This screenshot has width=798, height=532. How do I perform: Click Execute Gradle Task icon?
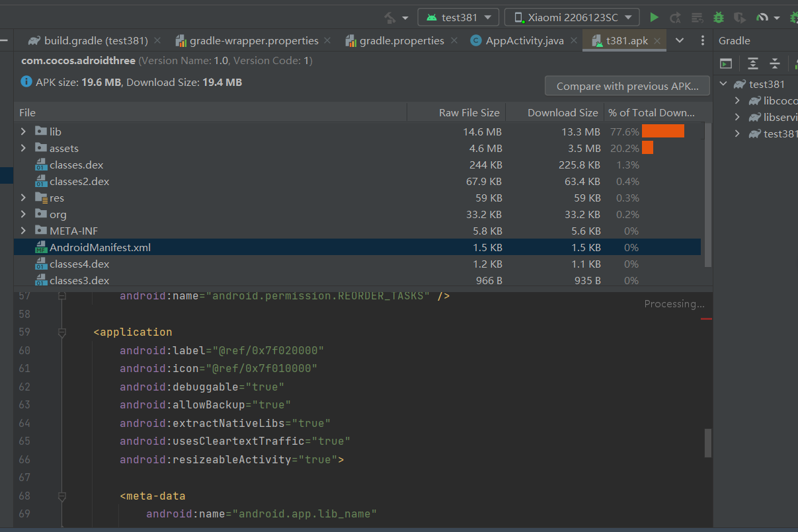pyautogui.click(x=726, y=63)
